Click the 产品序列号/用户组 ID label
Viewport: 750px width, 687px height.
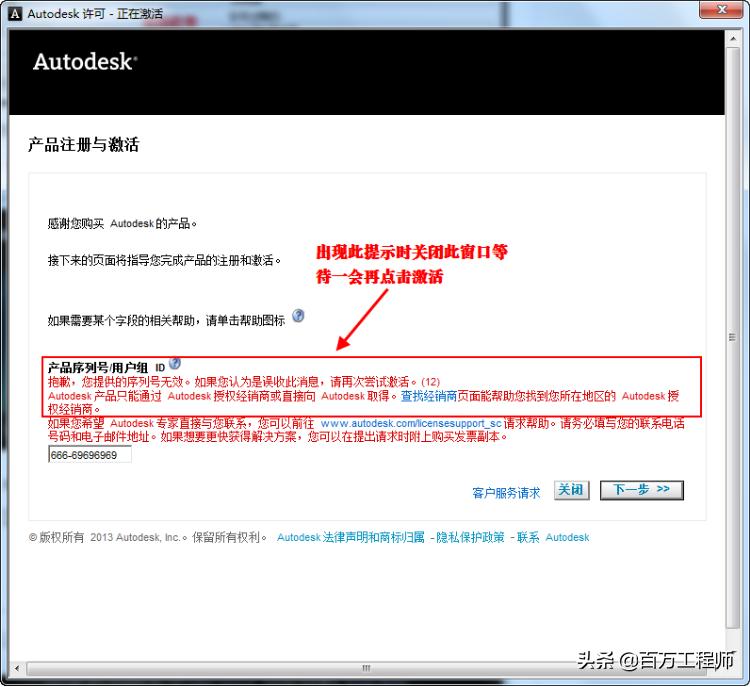[x=106, y=367]
